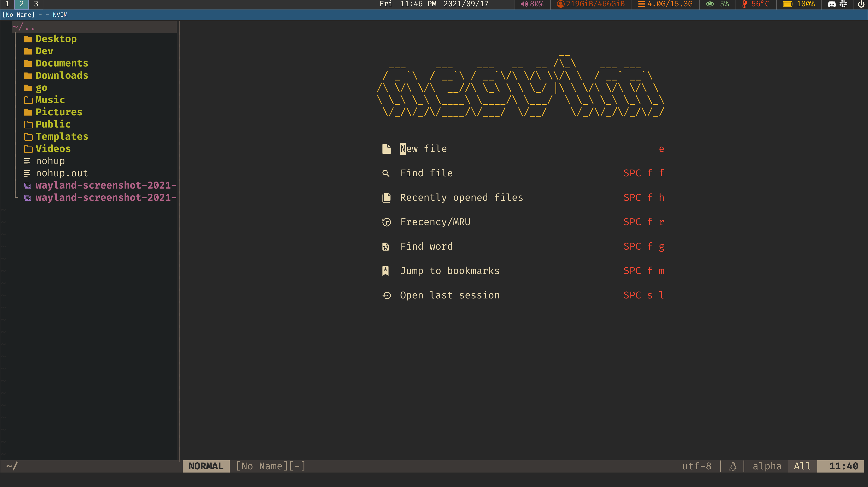Click the bookmark star icon
This screenshot has height=487, width=868.
point(386,271)
